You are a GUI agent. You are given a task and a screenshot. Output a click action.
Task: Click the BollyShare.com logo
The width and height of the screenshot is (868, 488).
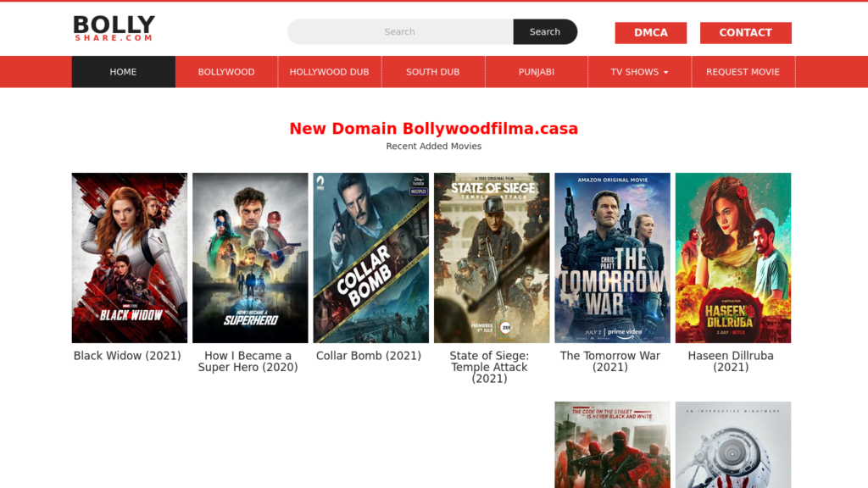click(114, 29)
